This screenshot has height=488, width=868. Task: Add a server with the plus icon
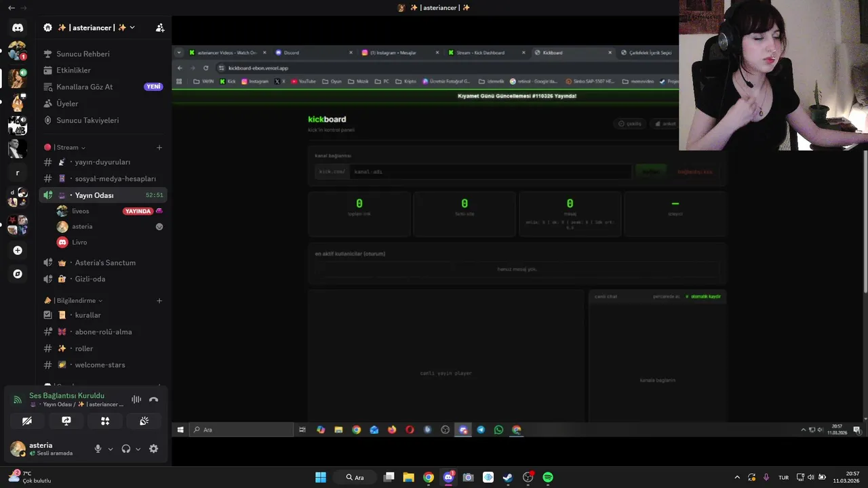click(18, 250)
